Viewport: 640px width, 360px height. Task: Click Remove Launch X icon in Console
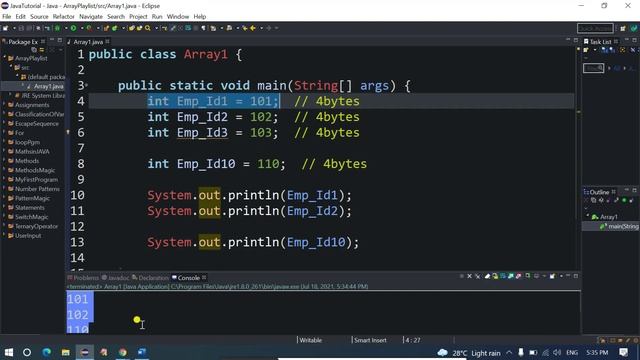pos(469,276)
